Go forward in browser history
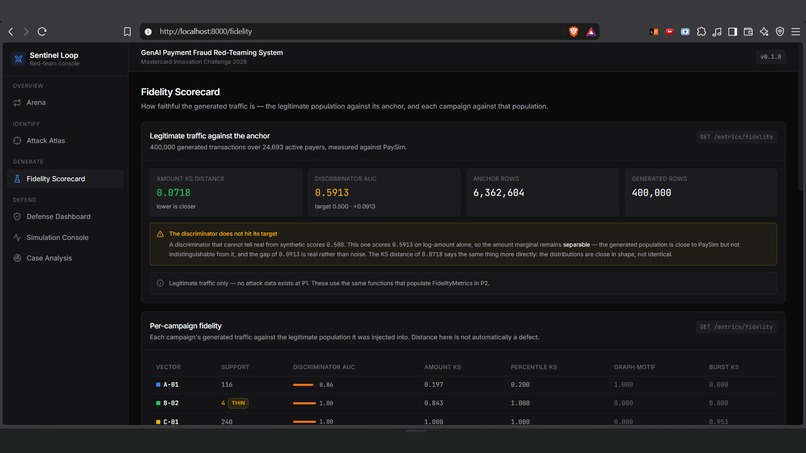 [26, 31]
